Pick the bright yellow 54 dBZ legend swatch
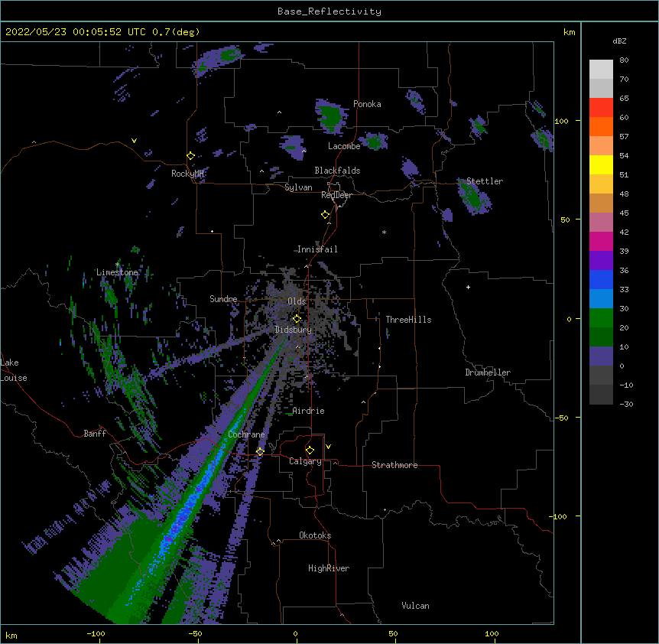The width and height of the screenshot is (659, 644). click(601, 164)
